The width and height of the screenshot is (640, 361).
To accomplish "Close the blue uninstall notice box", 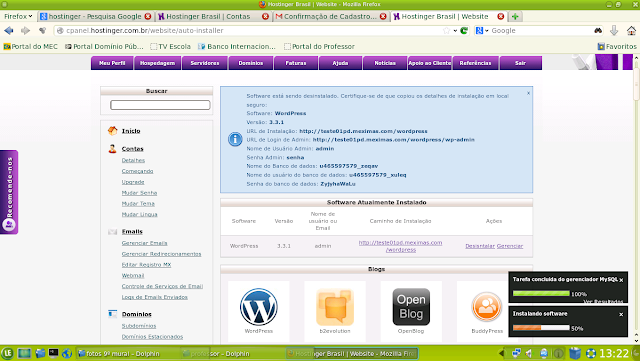I will click(528, 93).
